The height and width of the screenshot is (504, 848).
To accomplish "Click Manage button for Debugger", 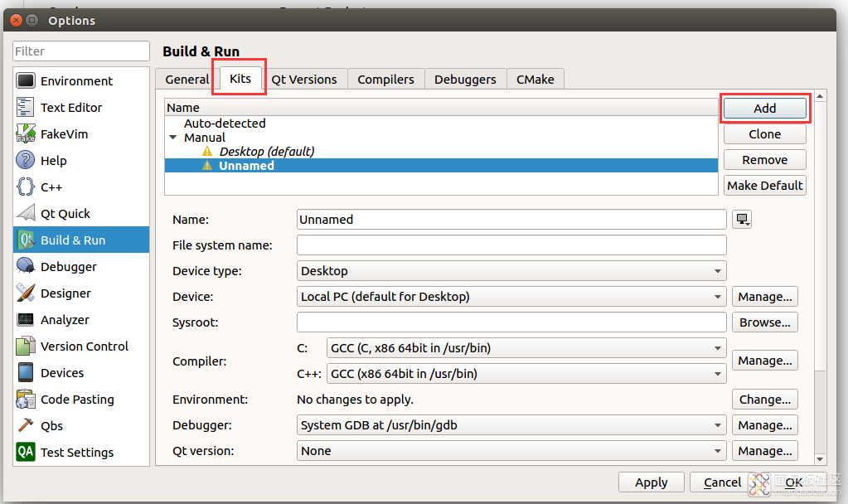I will point(765,425).
